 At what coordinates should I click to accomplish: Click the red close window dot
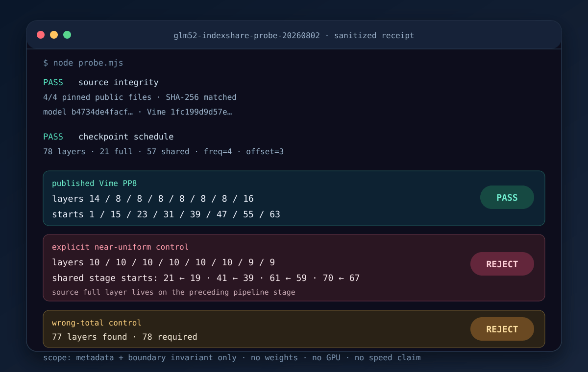click(41, 35)
